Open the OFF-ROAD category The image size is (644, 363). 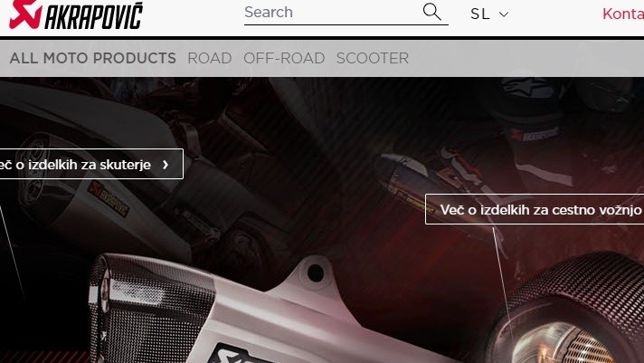point(284,58)
